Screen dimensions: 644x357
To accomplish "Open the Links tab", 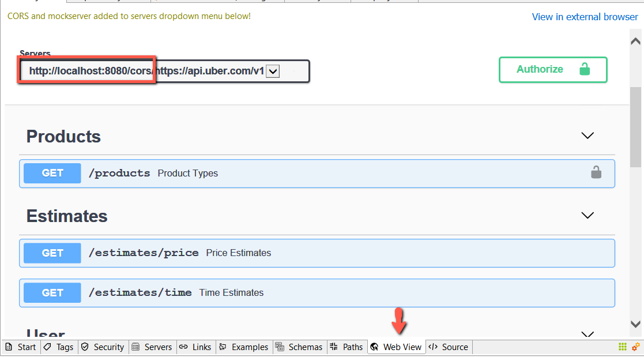I will click(x=196, y=347).
